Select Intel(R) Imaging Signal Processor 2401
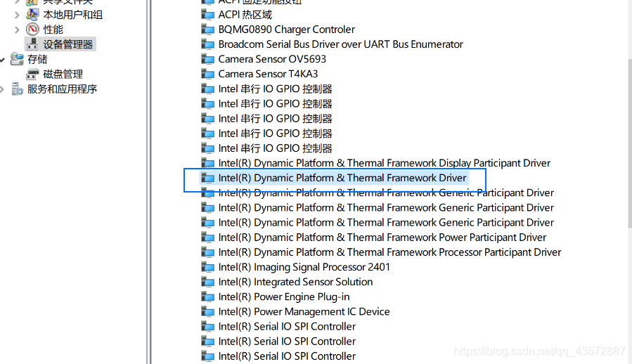The image size is (632, 364). [304, 267]
